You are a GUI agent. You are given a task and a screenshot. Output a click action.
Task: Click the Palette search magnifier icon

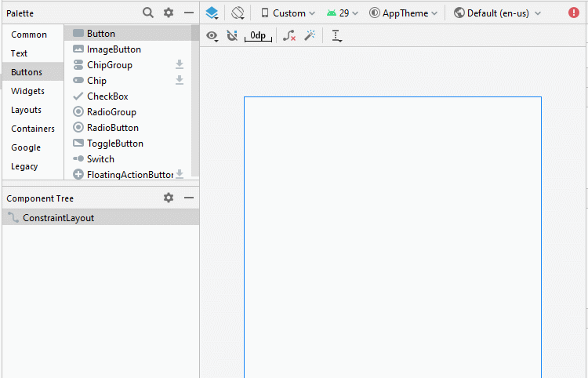coord(148,13)
